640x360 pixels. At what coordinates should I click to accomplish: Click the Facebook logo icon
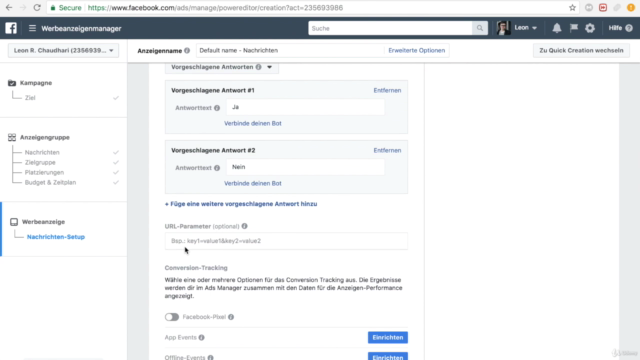(11, 28)
